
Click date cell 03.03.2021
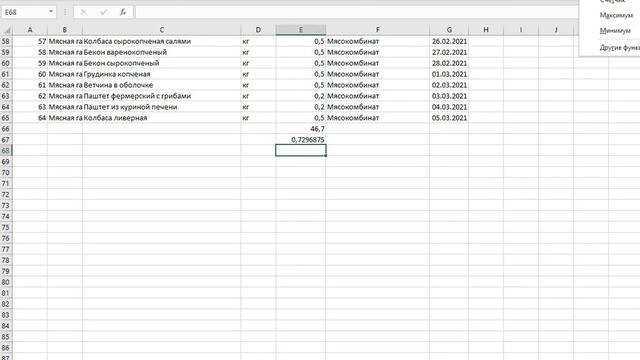[449, 96]
